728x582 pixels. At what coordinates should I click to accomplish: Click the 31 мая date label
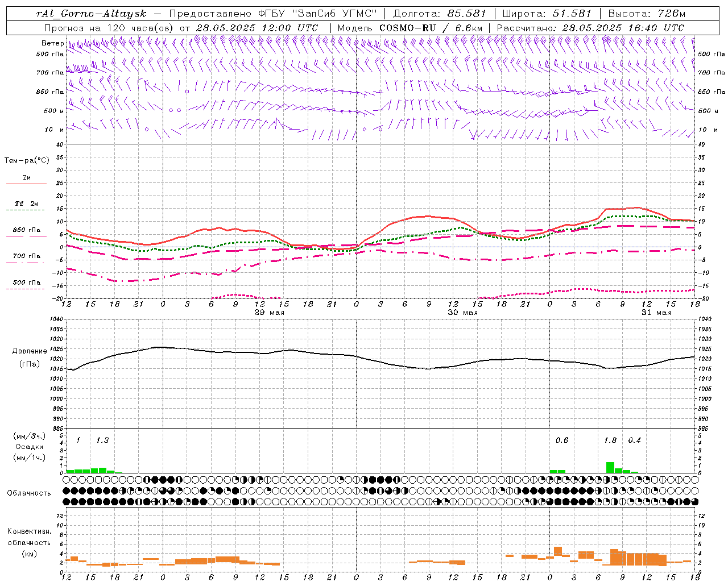(x=656, y=313)
